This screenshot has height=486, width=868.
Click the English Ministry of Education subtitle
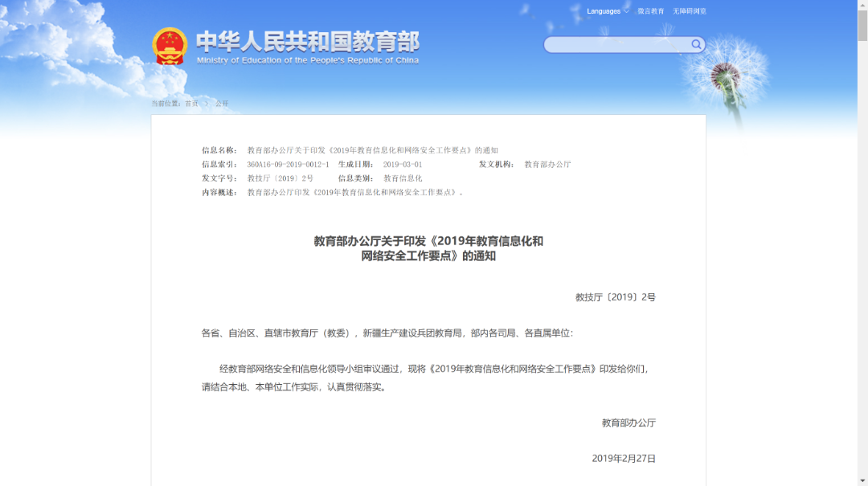pyautogui.click(x=308, y=60)
